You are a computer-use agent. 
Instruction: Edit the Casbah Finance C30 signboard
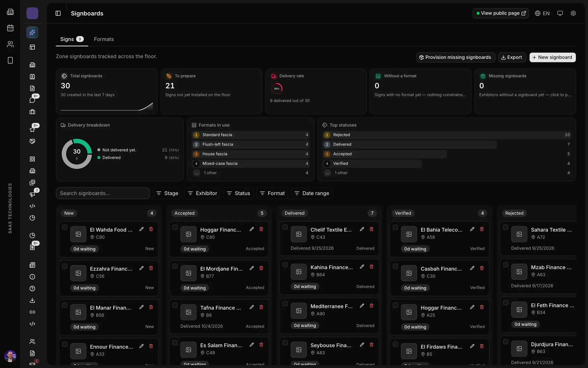click(x=472, y=268)
